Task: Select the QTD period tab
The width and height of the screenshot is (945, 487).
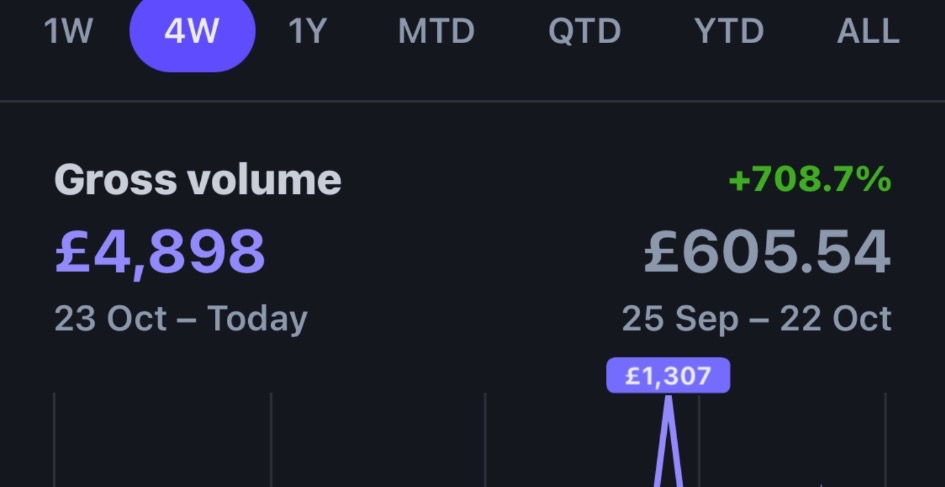Action: coord(585,32)
